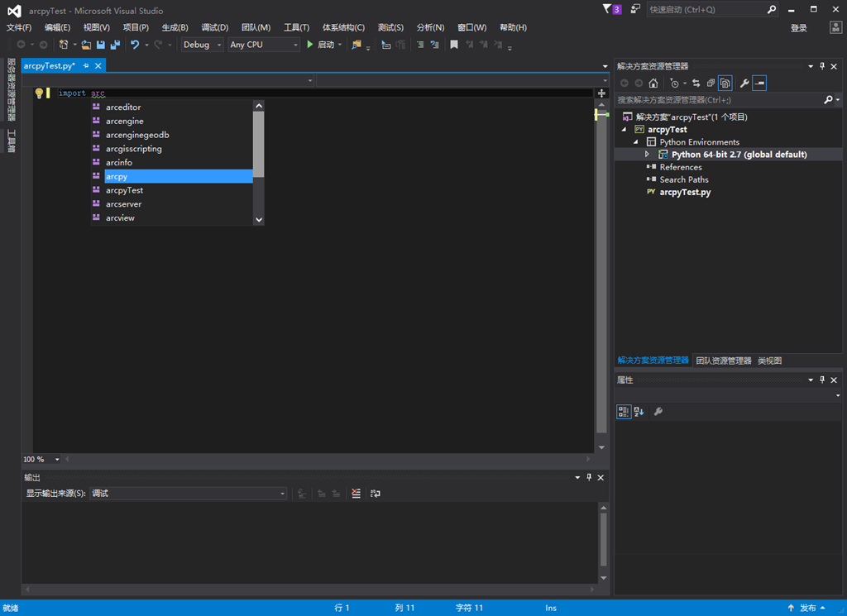
Task: Click the 发布 button in status bar
Action: click(807, 608)
